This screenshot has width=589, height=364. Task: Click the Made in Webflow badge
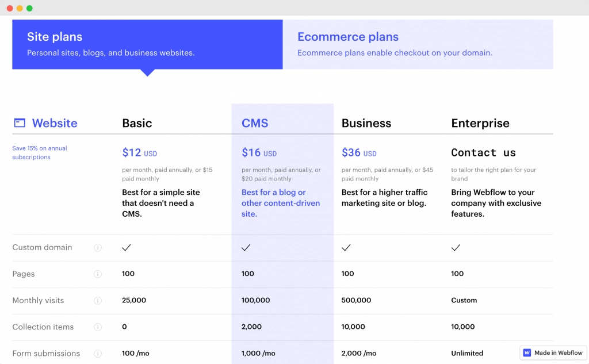pos(553,352)
